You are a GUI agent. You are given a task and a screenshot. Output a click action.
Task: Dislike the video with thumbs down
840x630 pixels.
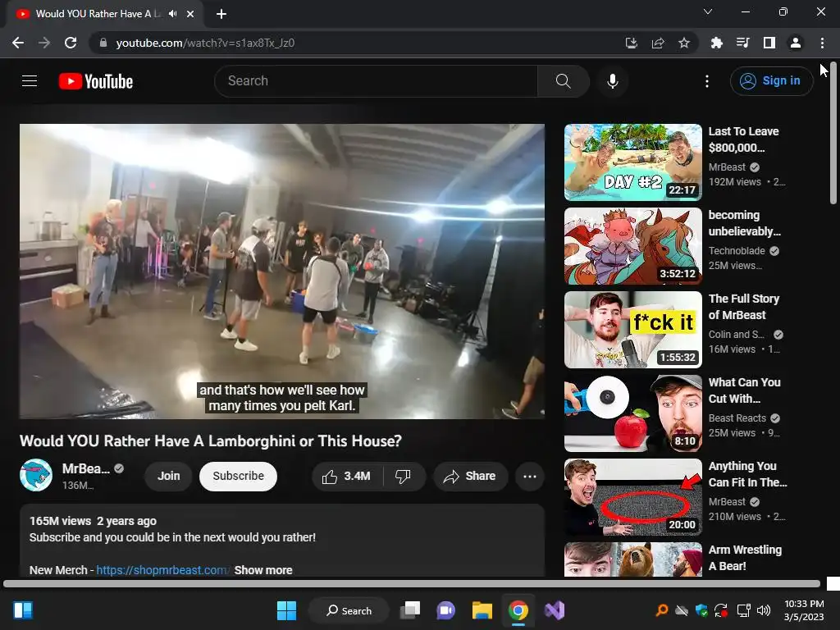[403, 477]
